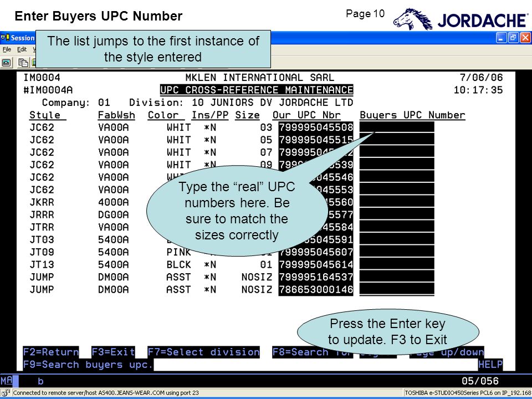
Task: Click Buyers UPC field for UPC 786653000146
Action: pyautogui.click(x=397, y=289)
